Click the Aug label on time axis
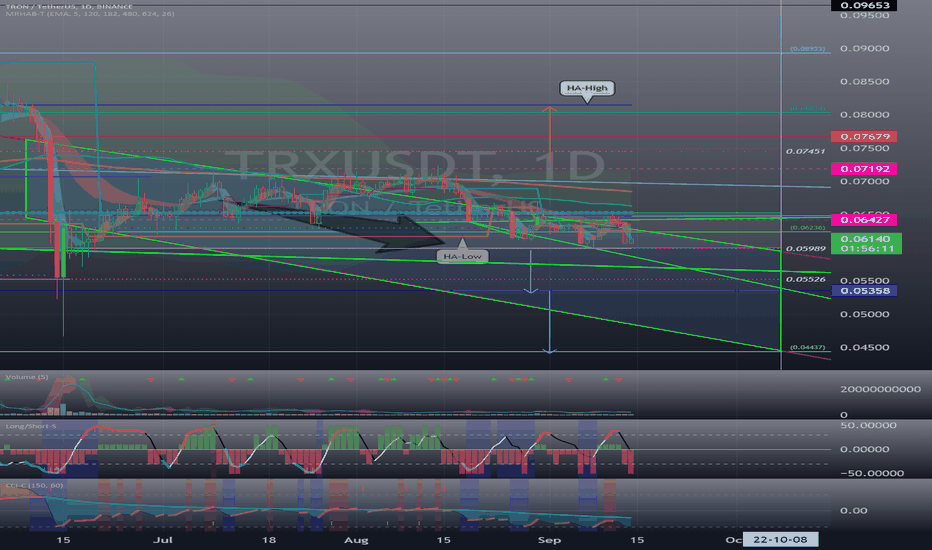This screenshot has height=550, width=932. pos(356,540)
